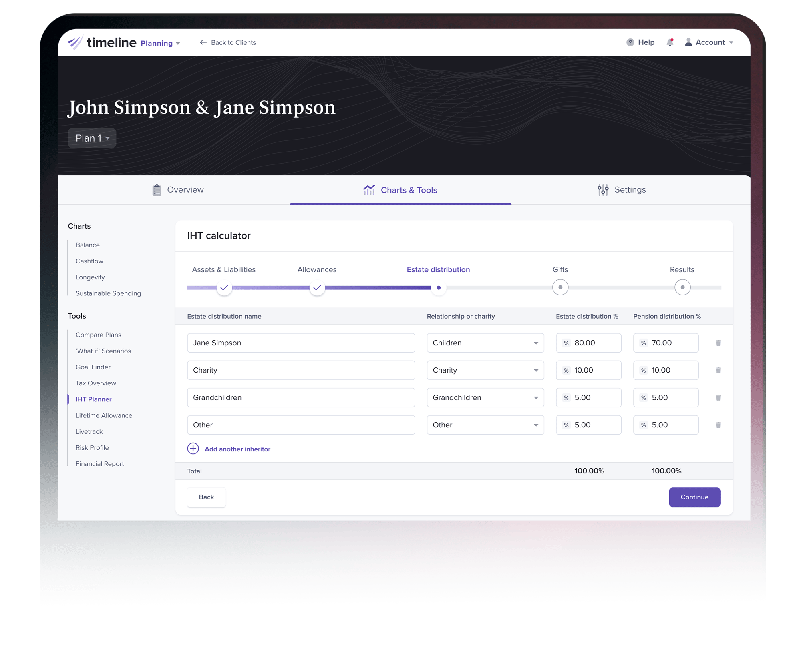
Task: Click the Continue button
Action: (694, 497)
